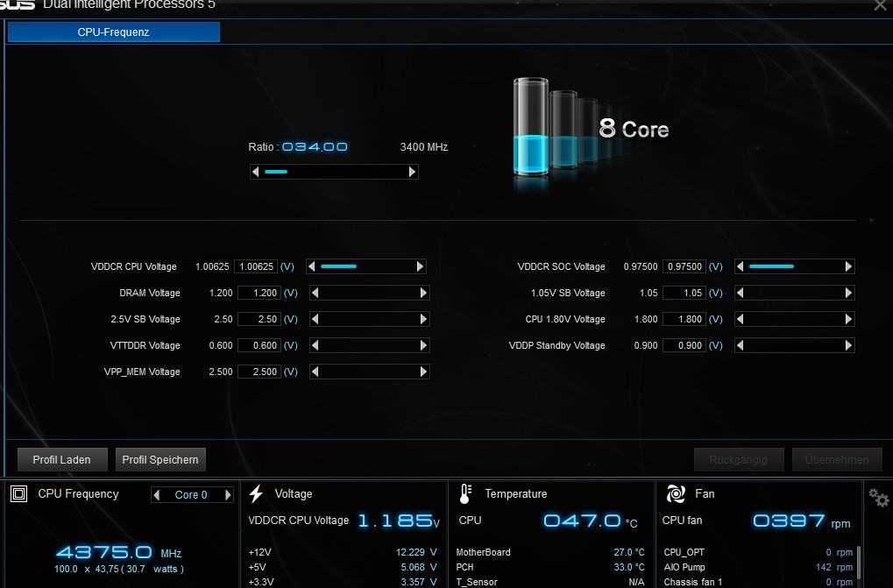
Task: Click the +12V reading 12.229 V
Action: [x=416, y=552]
